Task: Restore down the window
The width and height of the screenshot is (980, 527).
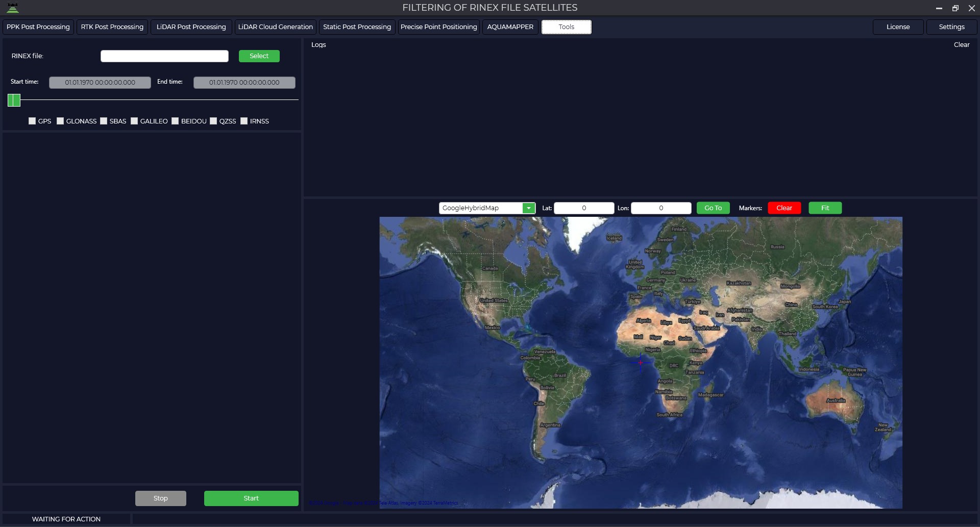Action: [955, 8]
